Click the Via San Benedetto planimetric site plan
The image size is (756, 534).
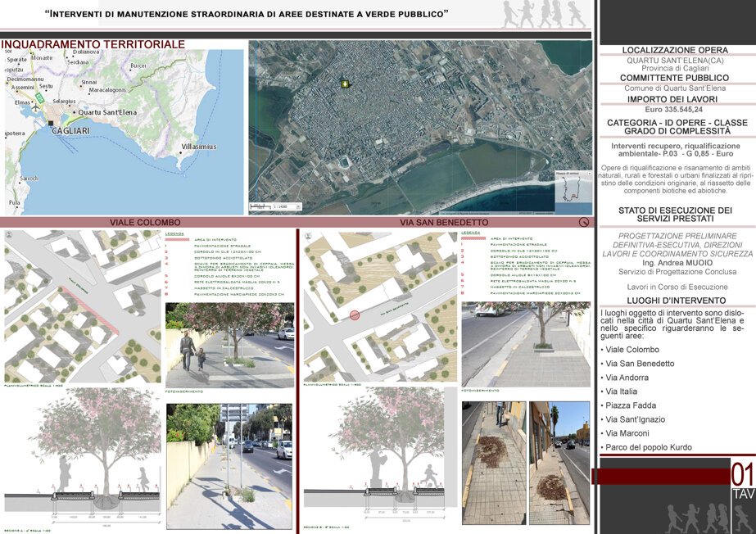(380, 307)
